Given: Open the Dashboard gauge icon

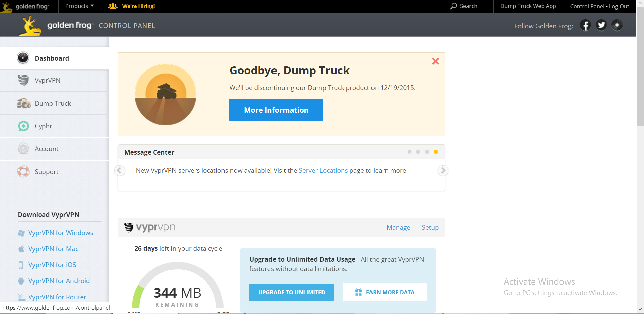Looking at the screenshot, I should tap(23, 58).
